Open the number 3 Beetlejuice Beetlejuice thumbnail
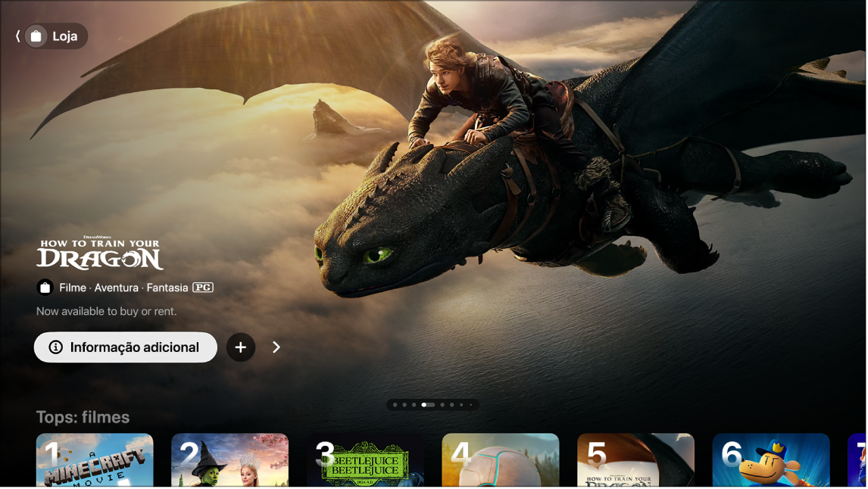 point(365,460)
